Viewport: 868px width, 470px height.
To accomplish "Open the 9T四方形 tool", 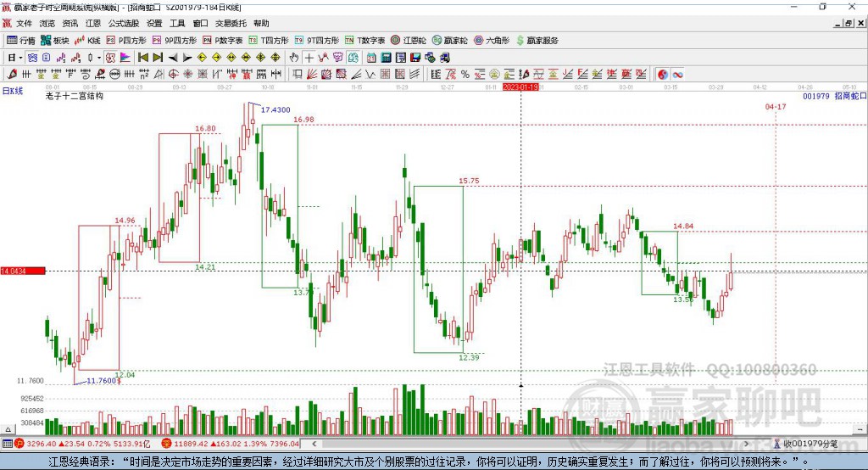I will point(317,41).
